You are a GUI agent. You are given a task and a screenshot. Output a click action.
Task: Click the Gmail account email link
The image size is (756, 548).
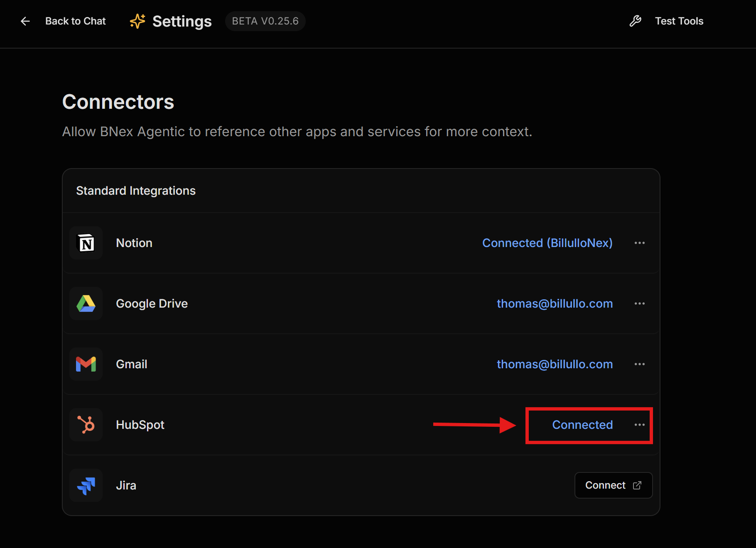click(555, 364)
